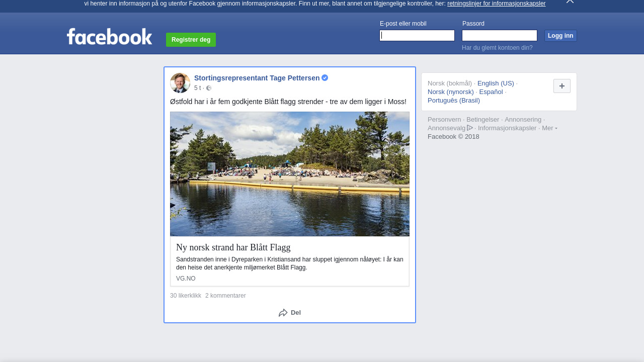Open the Annonsering footer link
The height and width of the screenshot is (362, 644).
[523, 120]
